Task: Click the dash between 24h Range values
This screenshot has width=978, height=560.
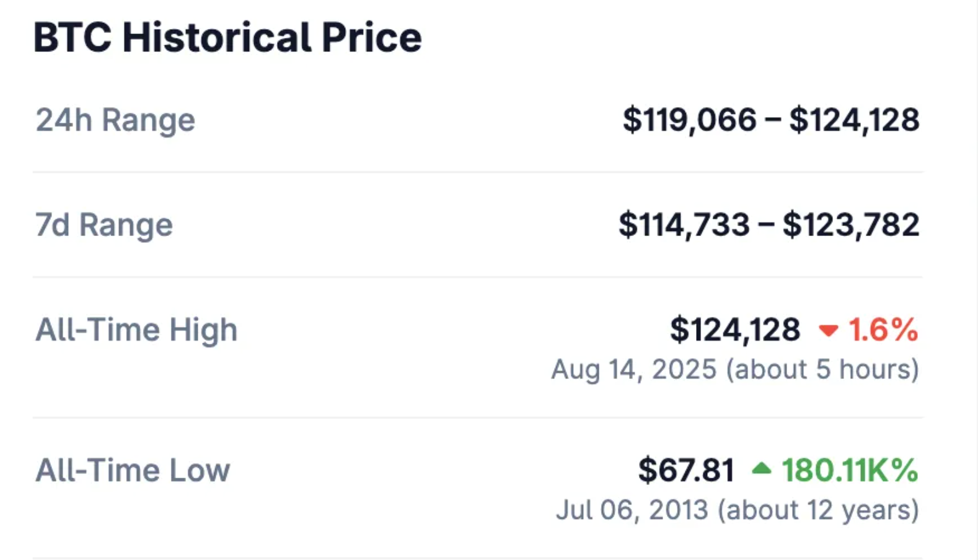Action: [773, 120]
